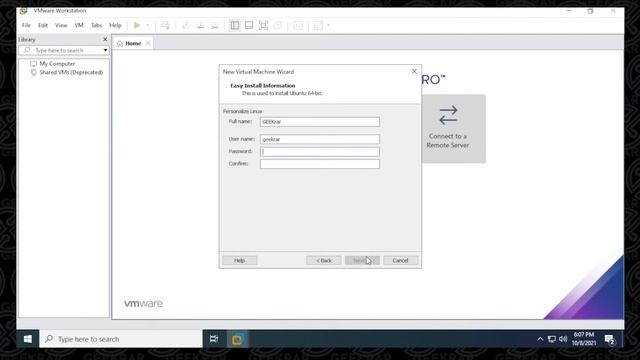This screenshot has width=640, height=360.
Task: Open the File menu
Action: coord(26,25)
